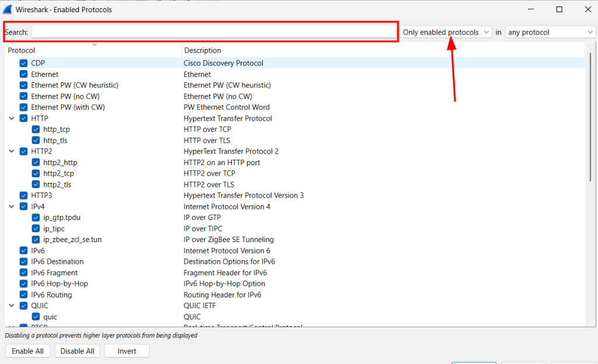Disable the HTTP protocol checkbox
Viewport: 598px width, 364px height.
[23, 118]
